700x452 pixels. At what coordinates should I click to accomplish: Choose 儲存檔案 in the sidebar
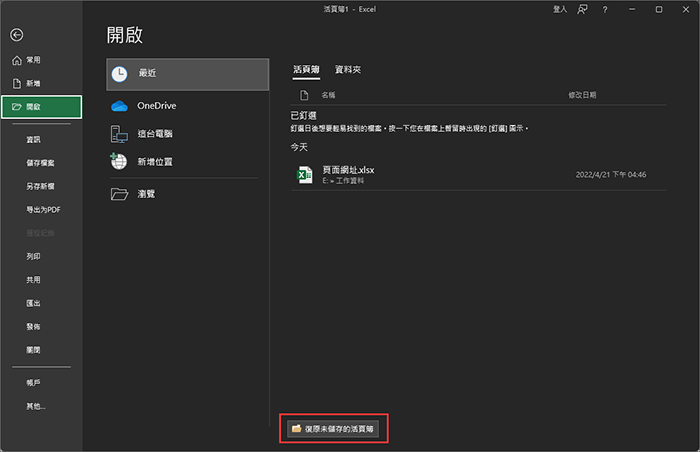(x=42, y=163)
